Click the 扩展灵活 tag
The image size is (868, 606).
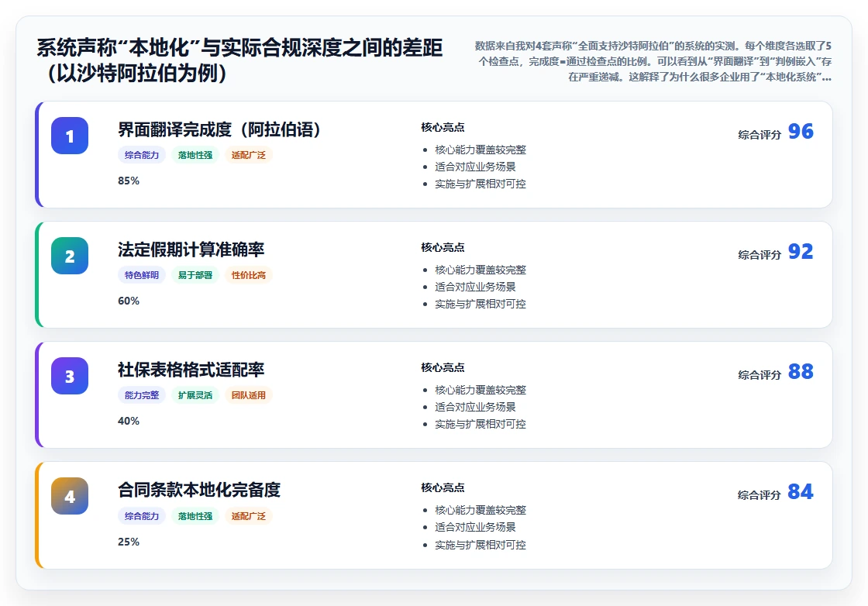pyautogui.click(x=195, y=395)
